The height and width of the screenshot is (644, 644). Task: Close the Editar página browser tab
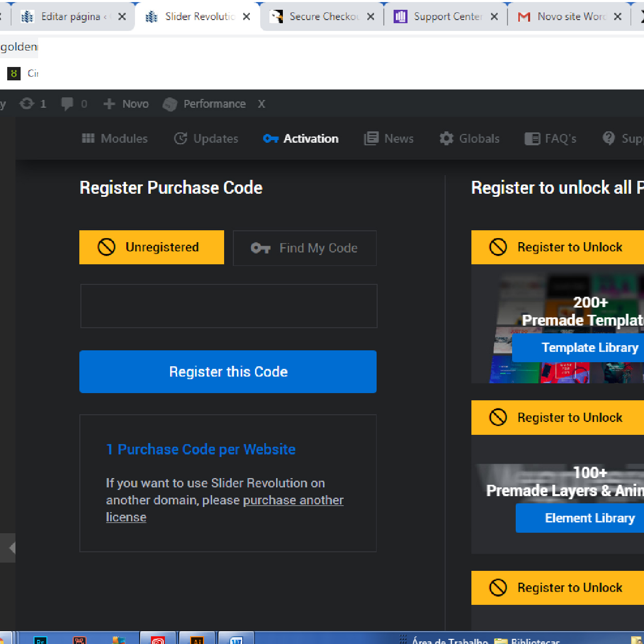click(x=122, y=16)
